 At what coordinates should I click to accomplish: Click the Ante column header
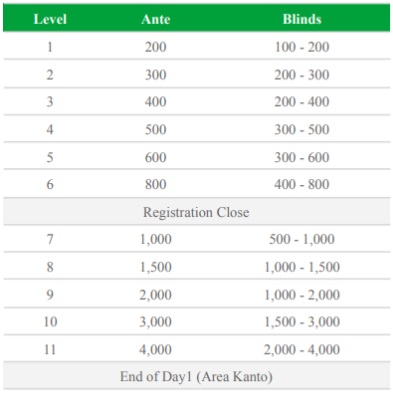[156, 19]
